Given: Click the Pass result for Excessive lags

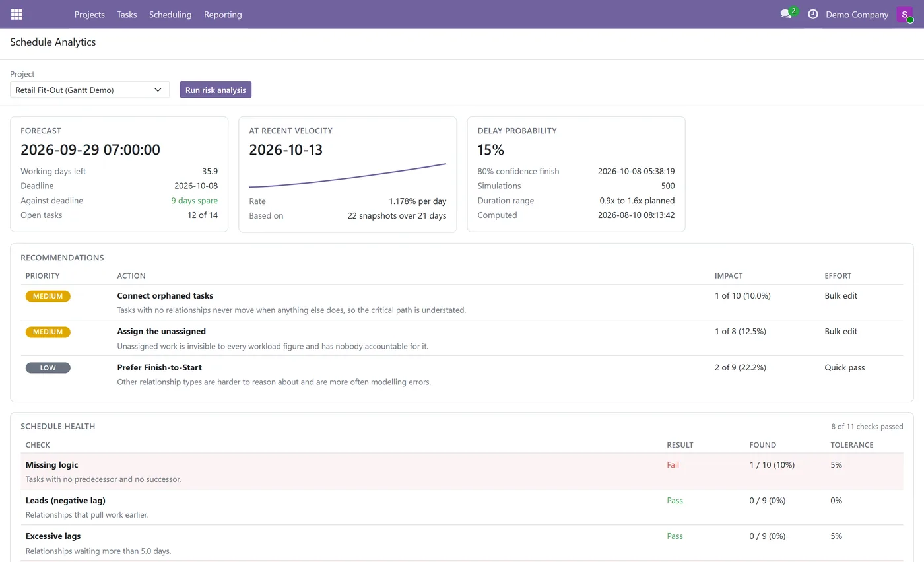Looking at the screenshot, I should 675,536.
